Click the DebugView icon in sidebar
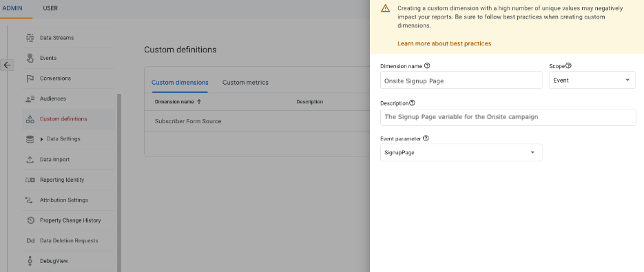The height and width of the screenshot is (272, 644). tap(30, 261)
